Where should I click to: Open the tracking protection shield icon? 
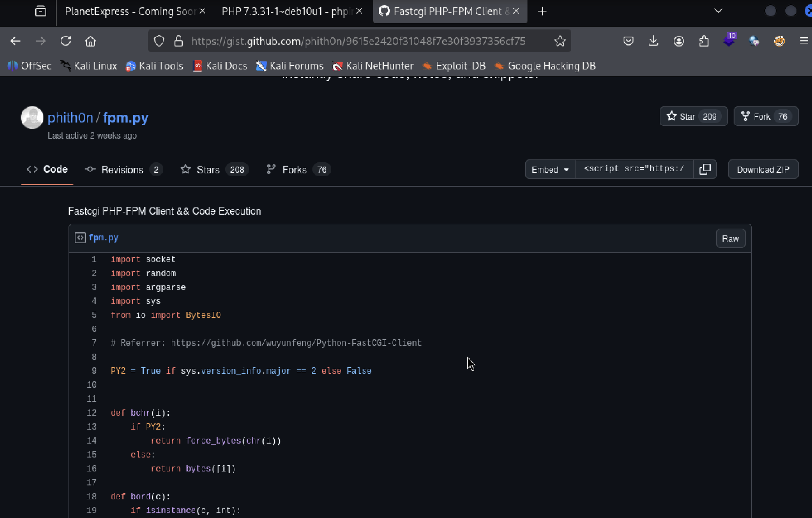tap(159, 41)
